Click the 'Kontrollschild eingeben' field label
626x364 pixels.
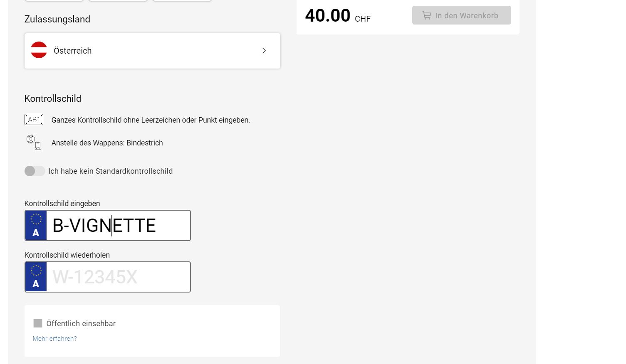pos(62,204)
